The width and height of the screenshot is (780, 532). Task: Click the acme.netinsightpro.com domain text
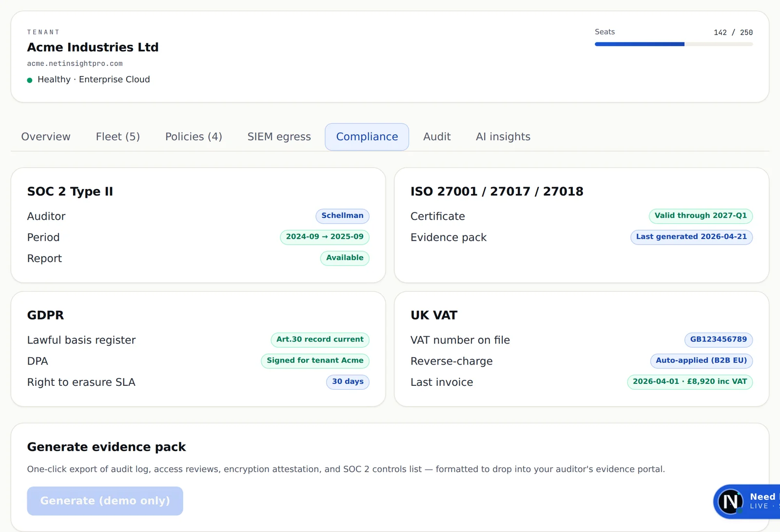pos(75,64)
